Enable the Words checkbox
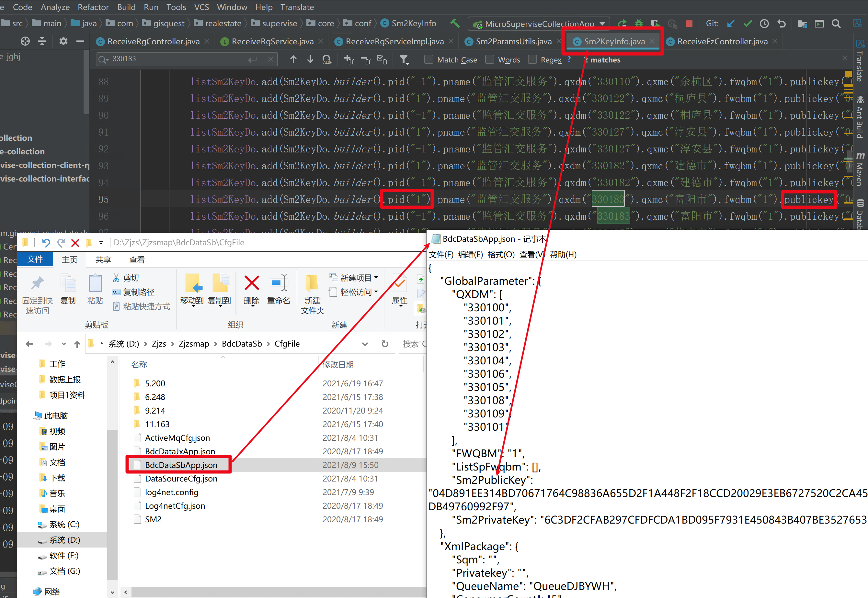 tap(490, 60)
